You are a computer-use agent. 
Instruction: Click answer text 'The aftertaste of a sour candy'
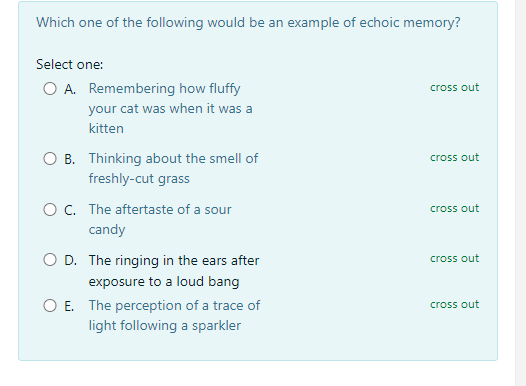(160, 219)
